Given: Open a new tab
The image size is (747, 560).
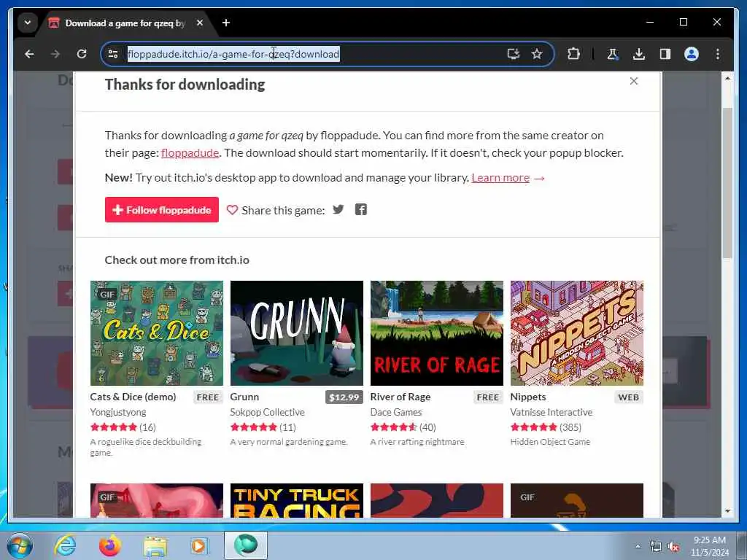Looking at the screenshot, I should click(226, 23).
